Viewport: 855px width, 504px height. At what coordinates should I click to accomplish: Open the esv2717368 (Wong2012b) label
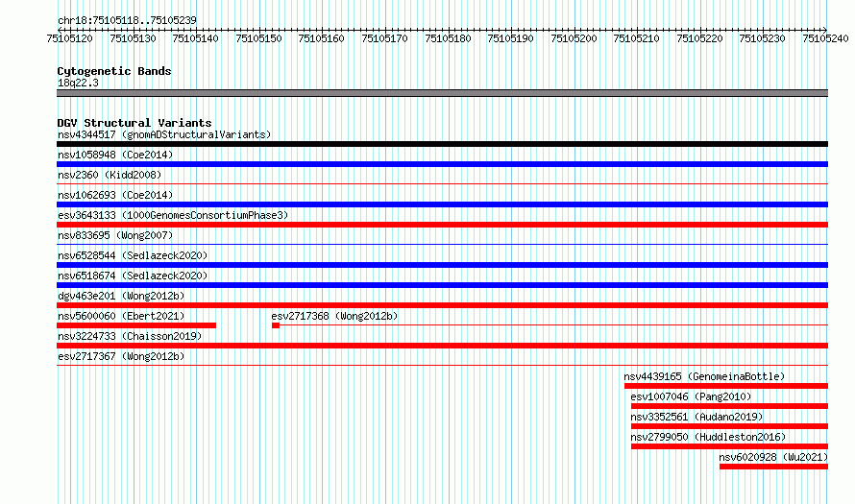click(335, 316)
